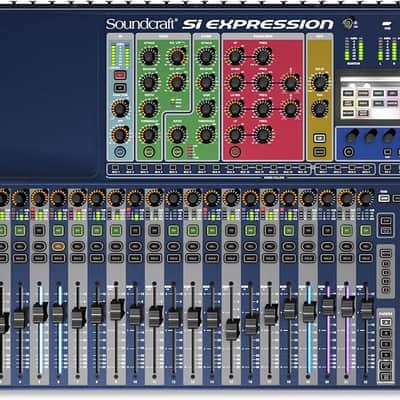Toggle the Mono routing button in yellow section
Viewport: 400px width, 400px height.
(319, 152)
